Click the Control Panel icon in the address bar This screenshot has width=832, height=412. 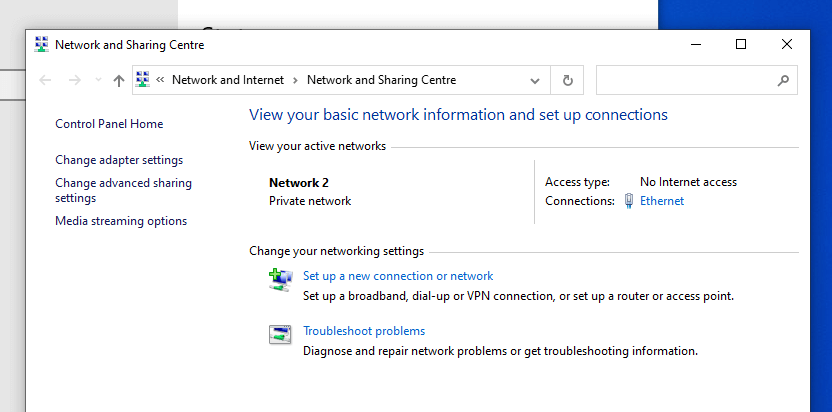pyautogui.click(x=143, y=80)
